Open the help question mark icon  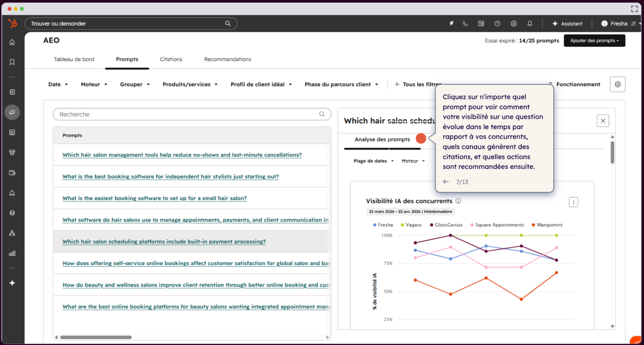(497, 23)
